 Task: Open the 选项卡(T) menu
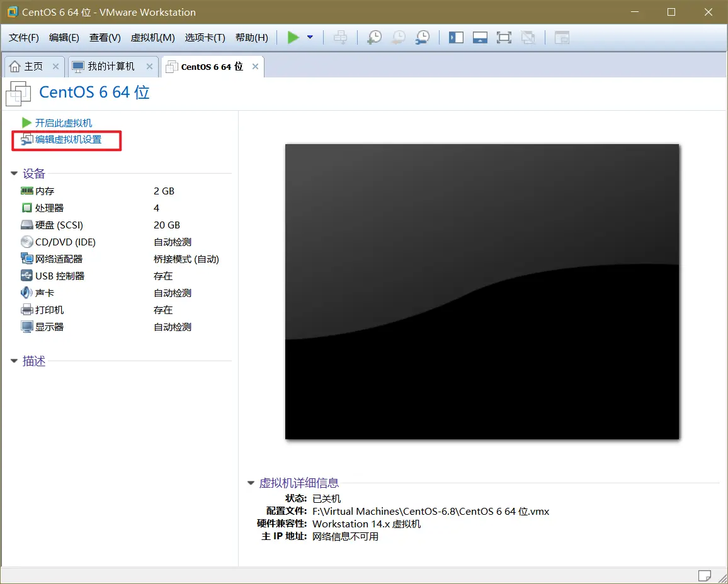tap(205, 38)
